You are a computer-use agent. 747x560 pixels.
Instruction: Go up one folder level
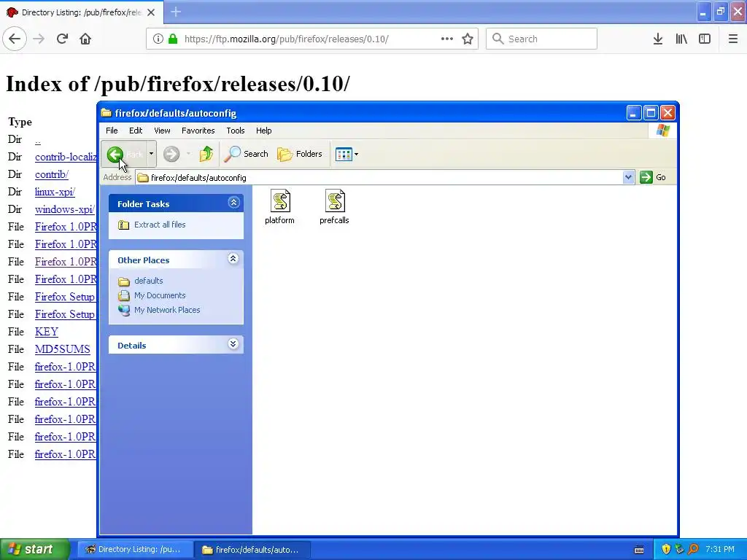206,154
